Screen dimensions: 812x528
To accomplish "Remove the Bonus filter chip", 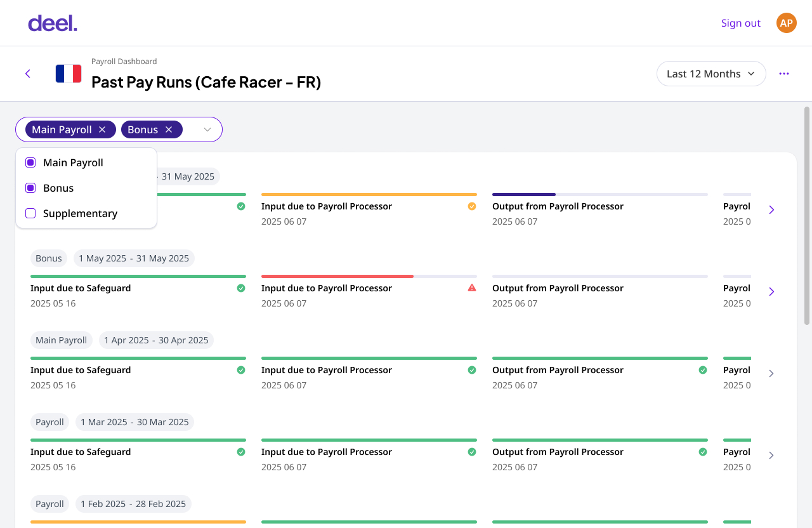I will pyautogui.click(x=169, y=129).
